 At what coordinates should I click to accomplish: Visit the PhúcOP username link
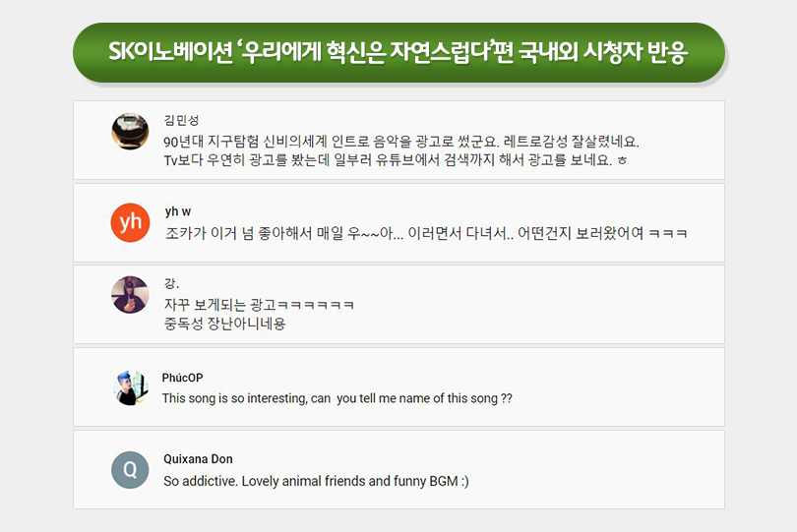point(182,378)
